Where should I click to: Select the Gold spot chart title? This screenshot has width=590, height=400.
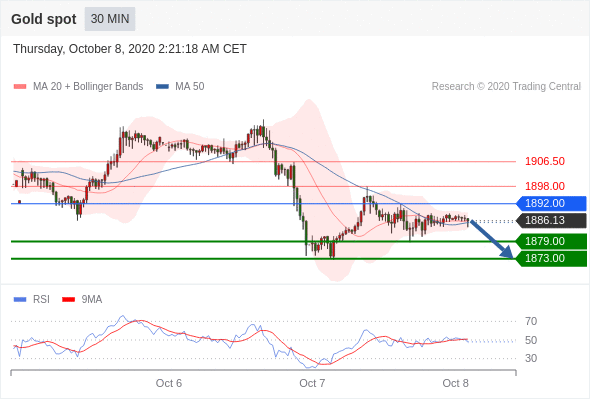point(44,19)
